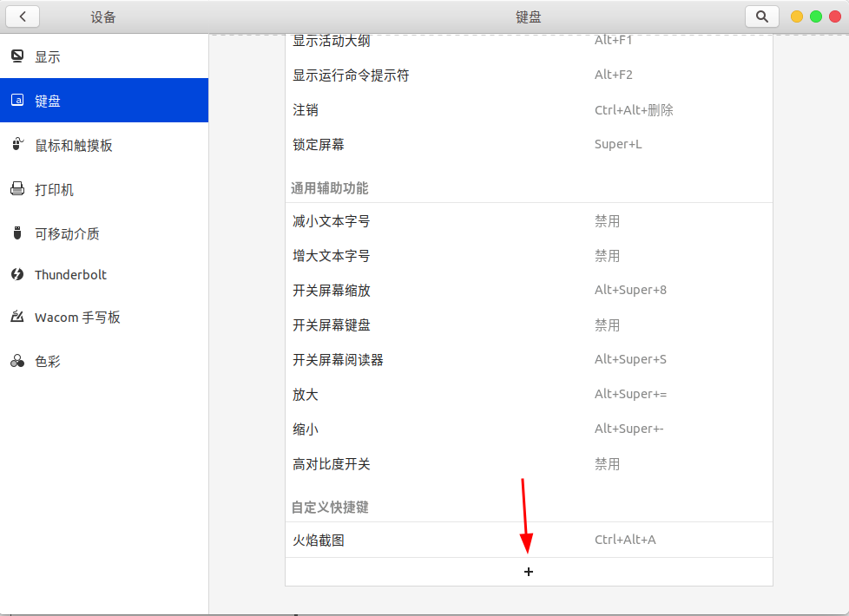Click 禁用 value beside 增大文本字号
This screenshot has height=616, width=849.
tap(607, 255)
